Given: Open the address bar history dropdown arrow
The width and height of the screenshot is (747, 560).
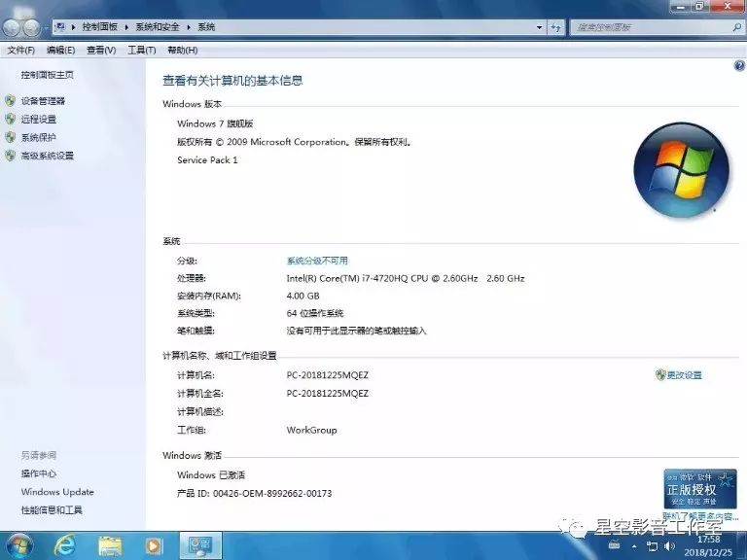Looking at the screenshot, I should point(539,27).
